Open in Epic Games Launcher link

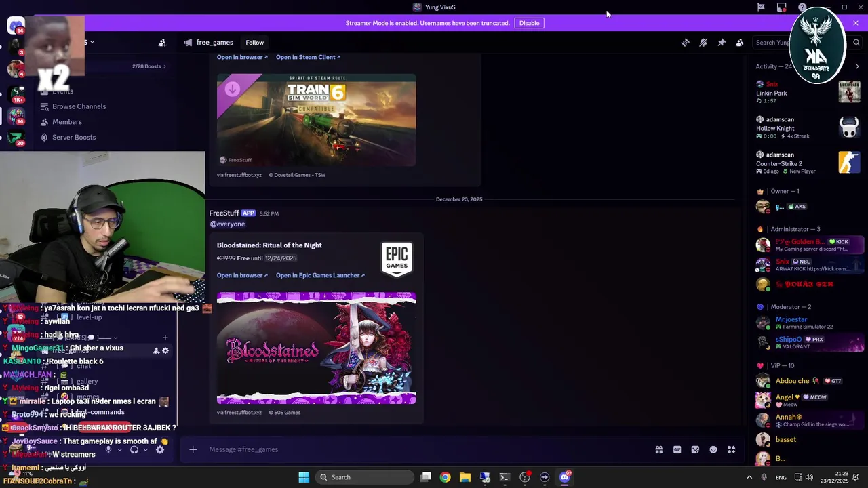pos(320,275)
